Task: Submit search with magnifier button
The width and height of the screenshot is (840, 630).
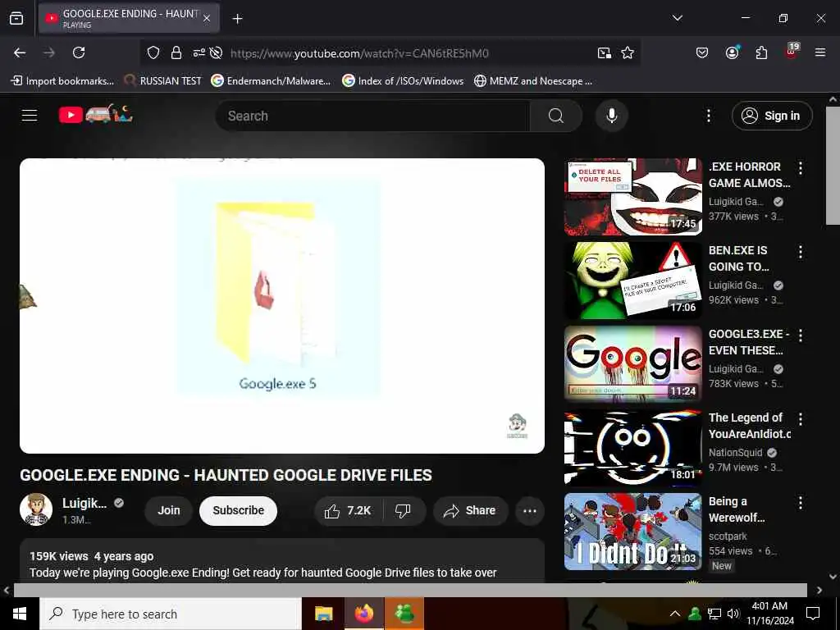Action: 556,116
